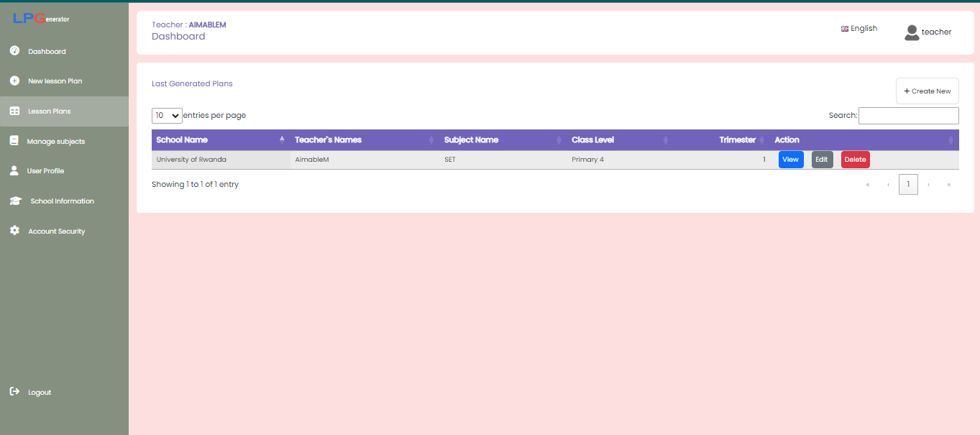Open the English language selector
980x435 pixels.
tap(859, 29)
